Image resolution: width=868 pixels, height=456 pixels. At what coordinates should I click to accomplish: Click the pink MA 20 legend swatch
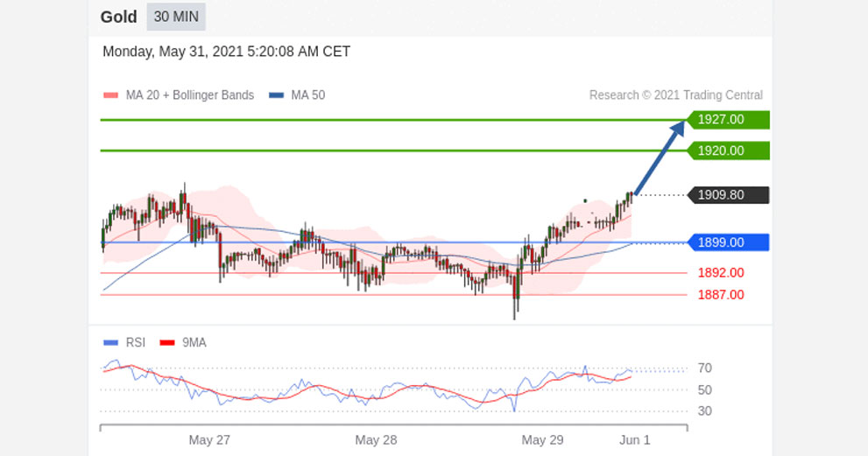click(x=110, y=95)
